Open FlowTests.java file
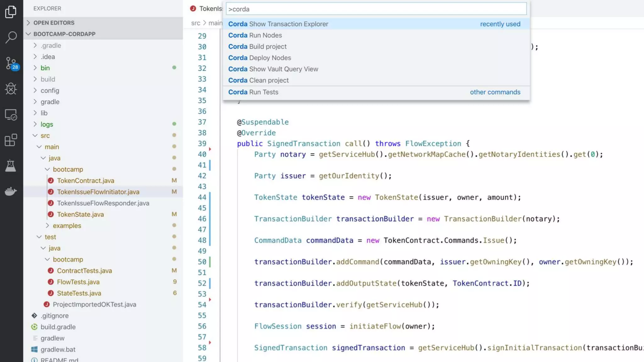The height and width of the screenshot is (362, 644). (78, 282)
